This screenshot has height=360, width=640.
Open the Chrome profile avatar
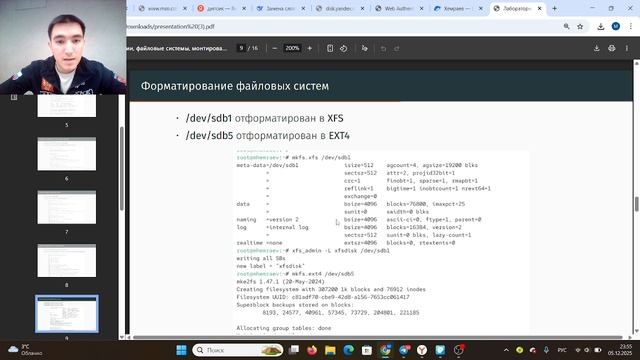[x=616, y=26]
